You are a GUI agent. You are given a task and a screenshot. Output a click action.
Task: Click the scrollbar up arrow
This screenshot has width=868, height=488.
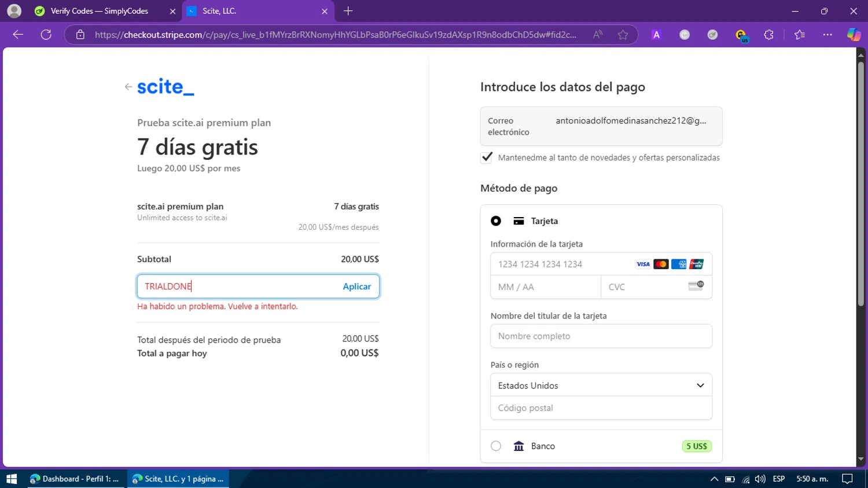click(x=861, y=55)
